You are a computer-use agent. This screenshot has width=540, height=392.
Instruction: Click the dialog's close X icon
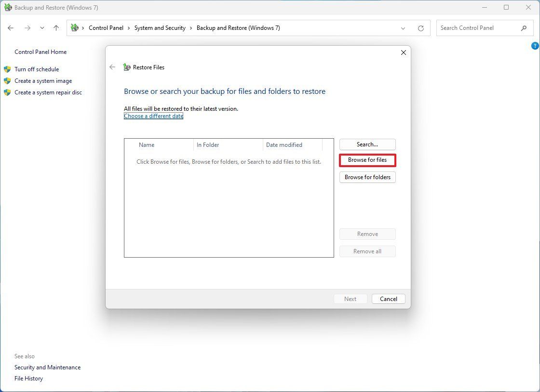click(x=403, y=52)
